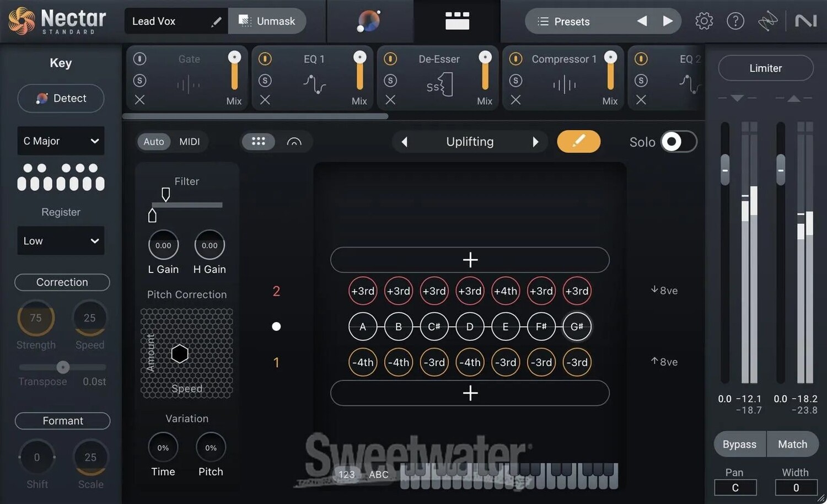Click the module view grid icon

(457, 21)
